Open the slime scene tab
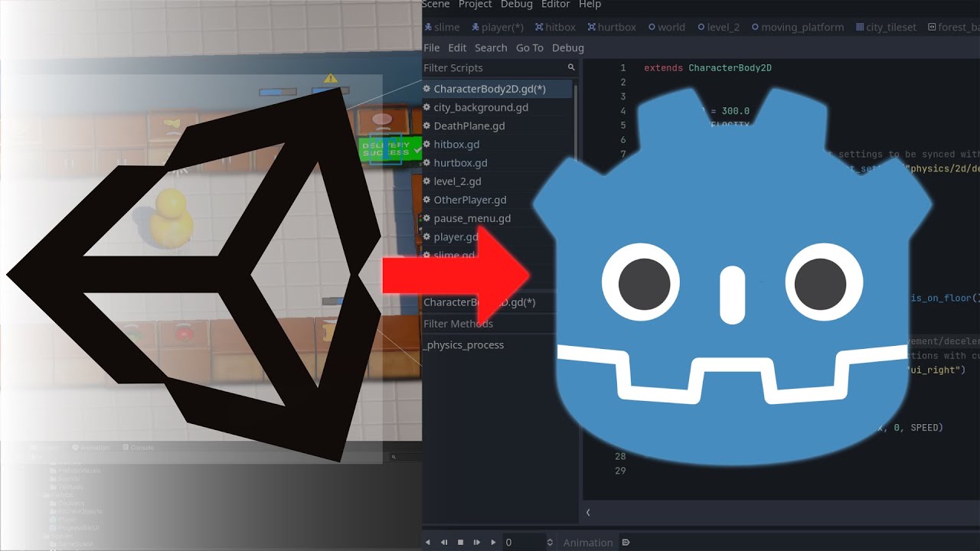 [x=443, y=27]
